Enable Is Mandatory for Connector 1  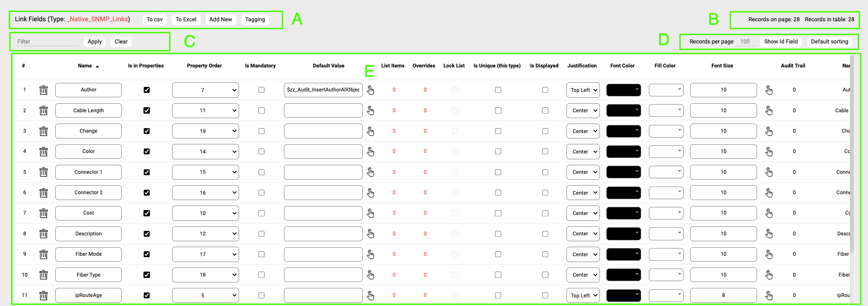coord(261,172)
